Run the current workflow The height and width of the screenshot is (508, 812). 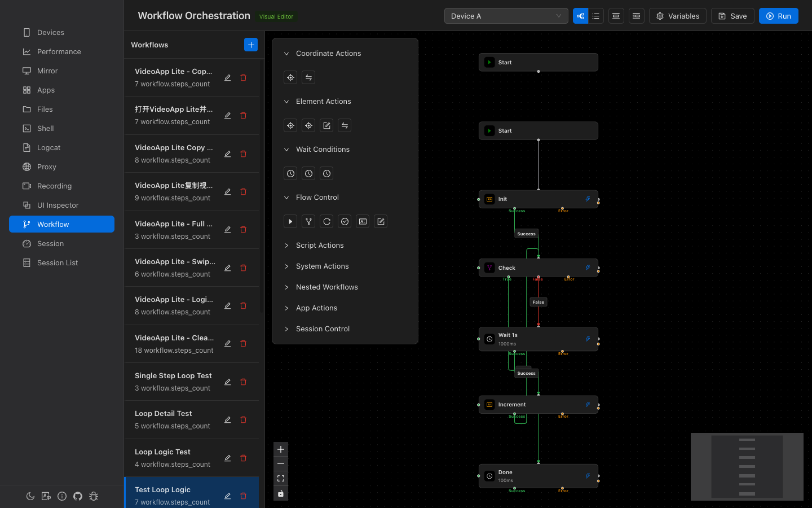pos(779,16)
